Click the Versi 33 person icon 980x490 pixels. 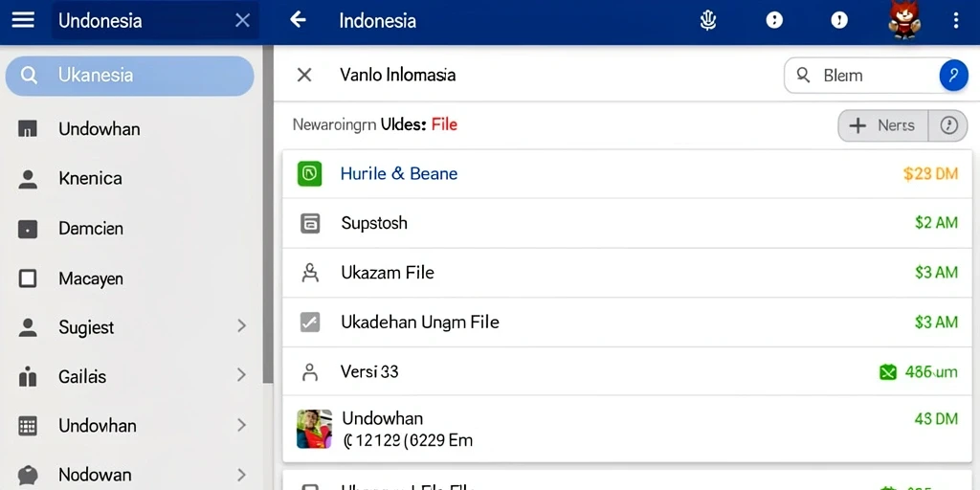click(310, 372)
